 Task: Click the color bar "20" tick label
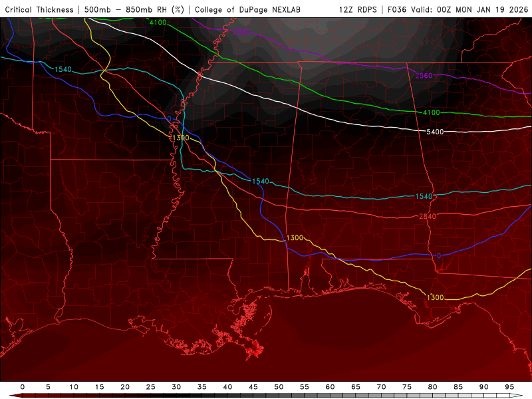pos(125,387)
